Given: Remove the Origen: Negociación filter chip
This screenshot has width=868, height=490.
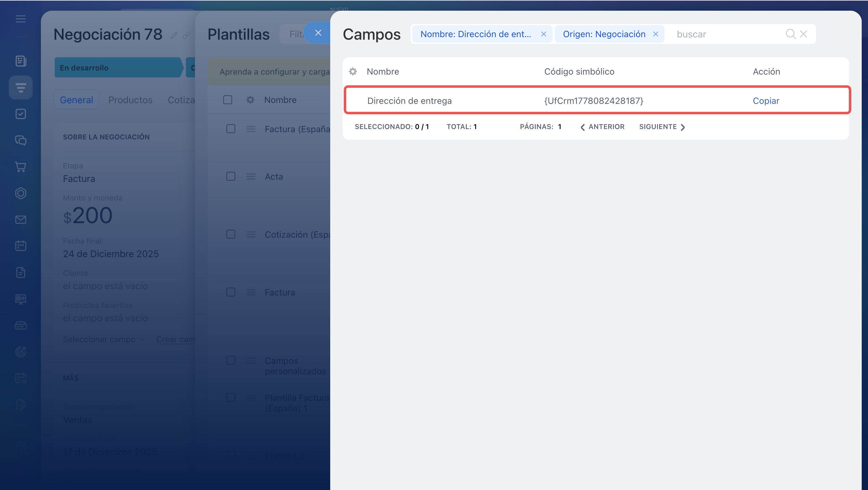Looking at the screenshot, I should click(655, 34).
